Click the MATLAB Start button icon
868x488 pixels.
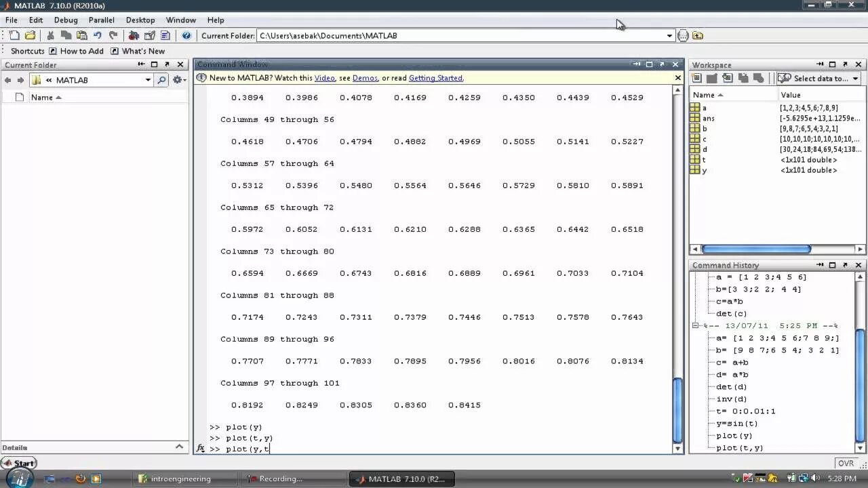point(18,464)
